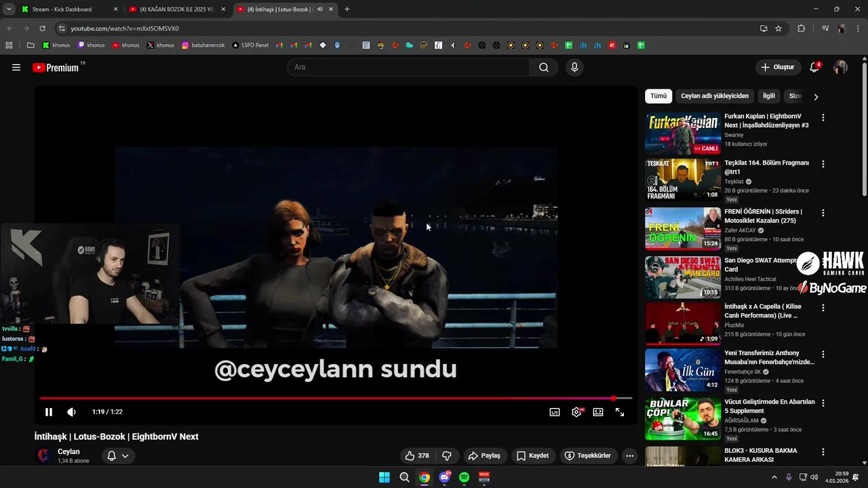Mute the İntihaşk tab audio icon
This screenshot has width=868, height=488.
coord(320,9)
